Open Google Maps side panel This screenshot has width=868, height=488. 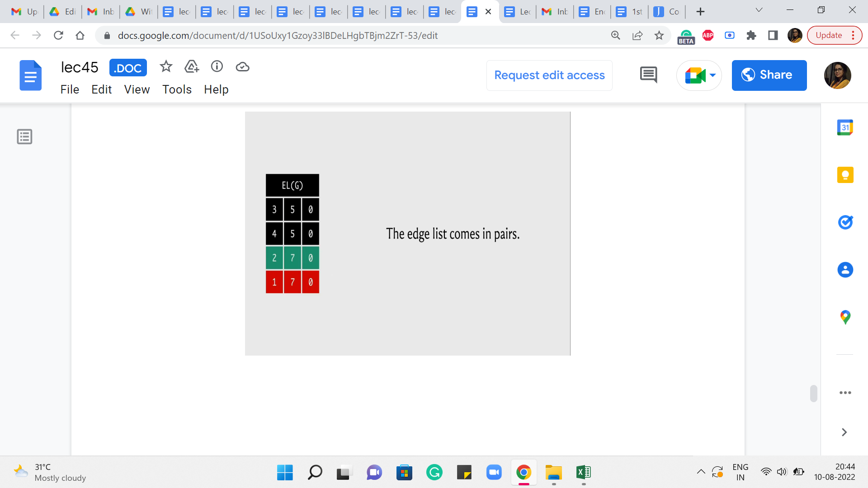coord(845,317)
